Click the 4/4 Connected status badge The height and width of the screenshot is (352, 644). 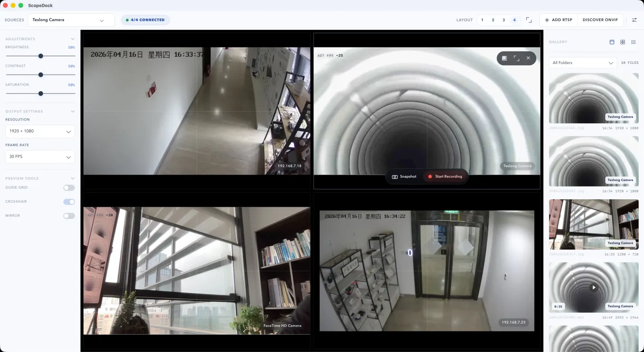coord(145,20)
